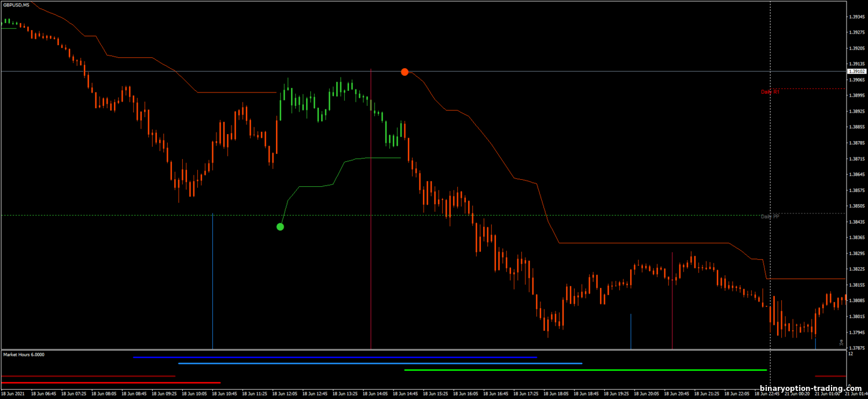Click price scale value 1.38575
Screen dimensions: 868x399
tap(856, 190)
